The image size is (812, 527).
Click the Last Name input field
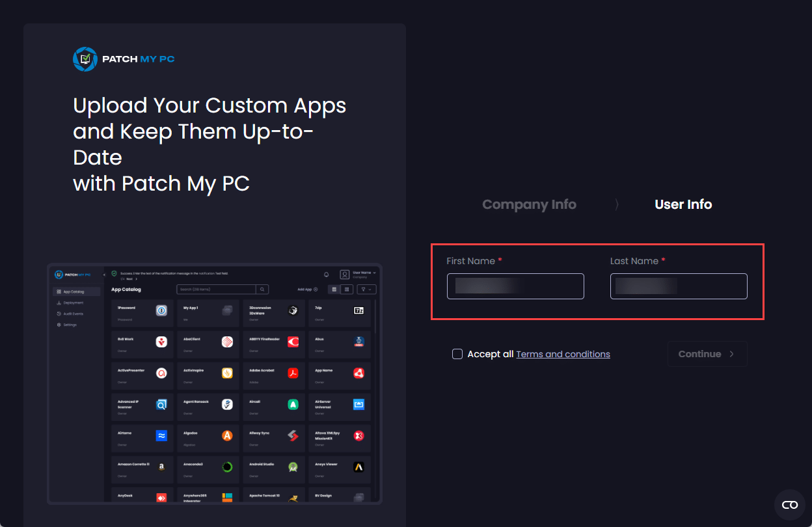point(679,286)
